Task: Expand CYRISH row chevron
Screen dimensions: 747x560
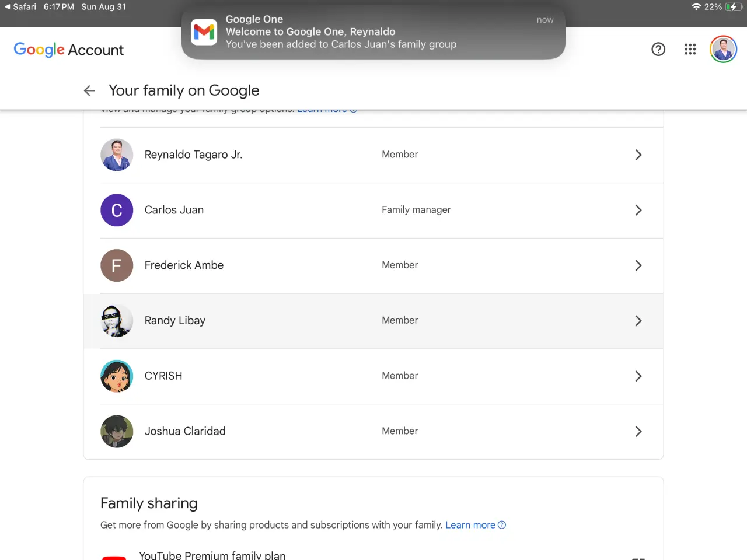Action: click(638, 376)
